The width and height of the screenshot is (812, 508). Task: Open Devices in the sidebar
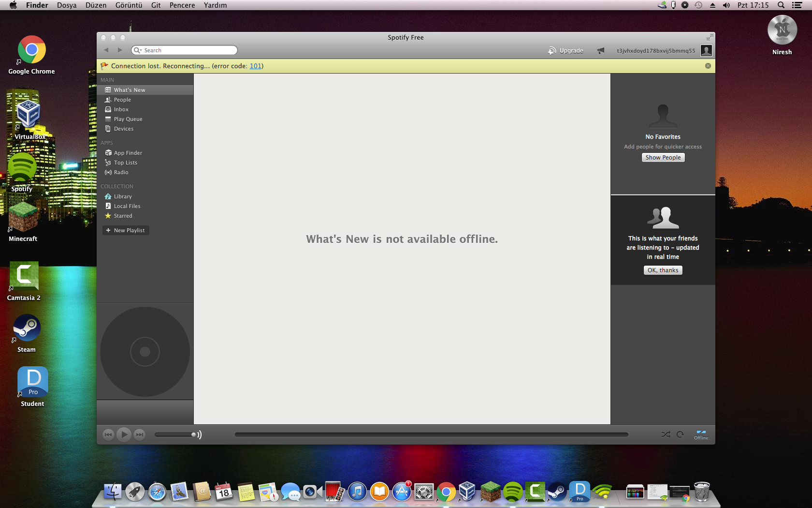[x=145, y=129]
